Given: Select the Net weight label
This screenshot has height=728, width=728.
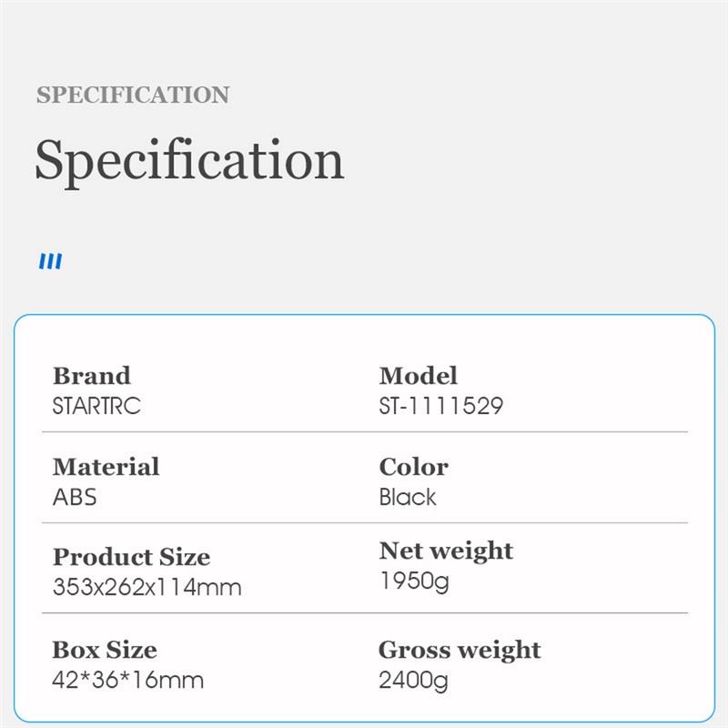Looking at the screenshot, I should click(446, 551).
